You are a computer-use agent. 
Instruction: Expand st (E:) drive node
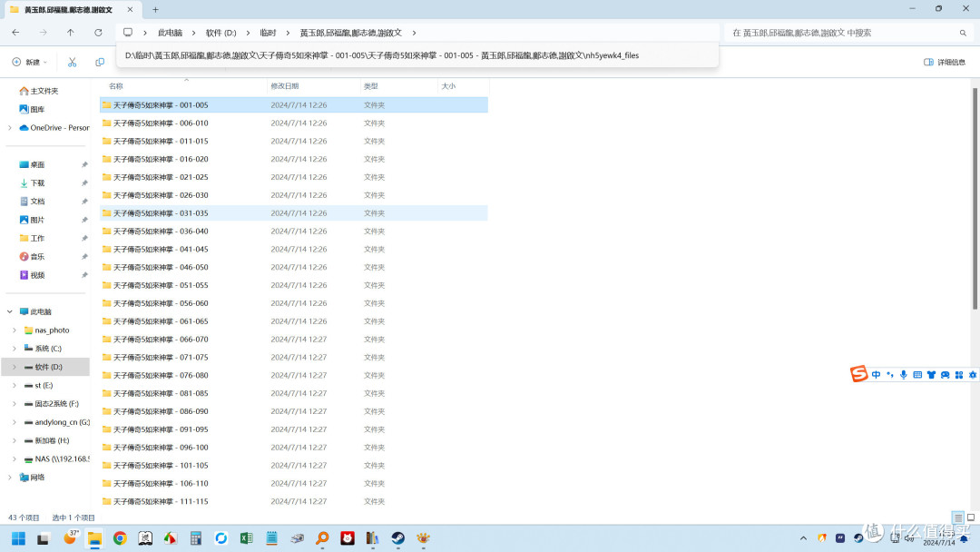(x=15, y=385)
